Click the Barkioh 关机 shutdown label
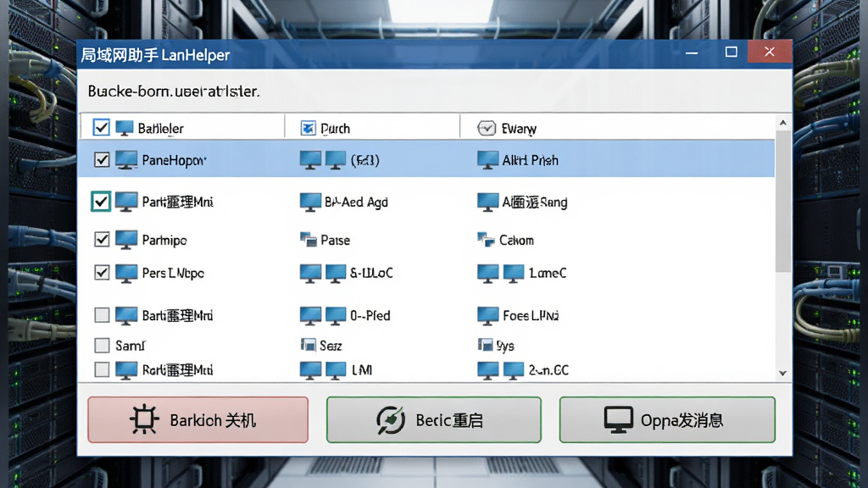 point(213,420)
